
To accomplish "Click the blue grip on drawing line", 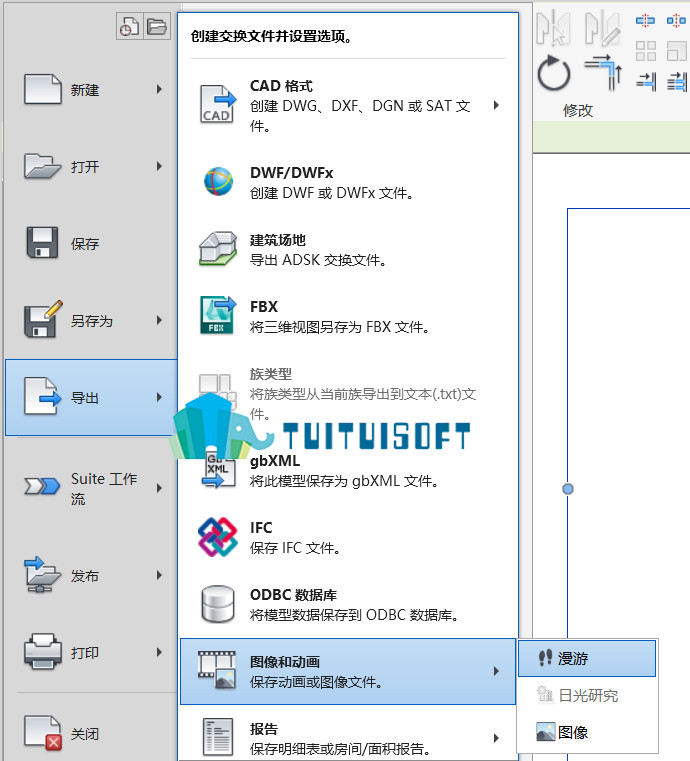I will [568, 489].
